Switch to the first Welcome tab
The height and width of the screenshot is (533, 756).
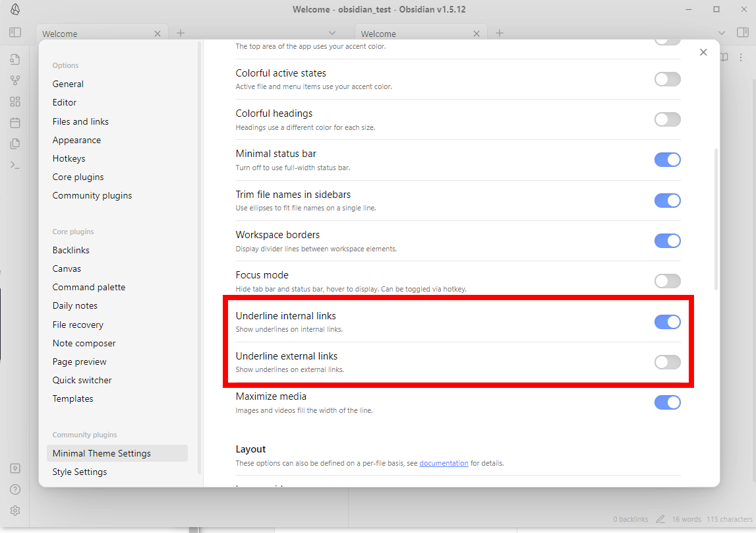102,33
